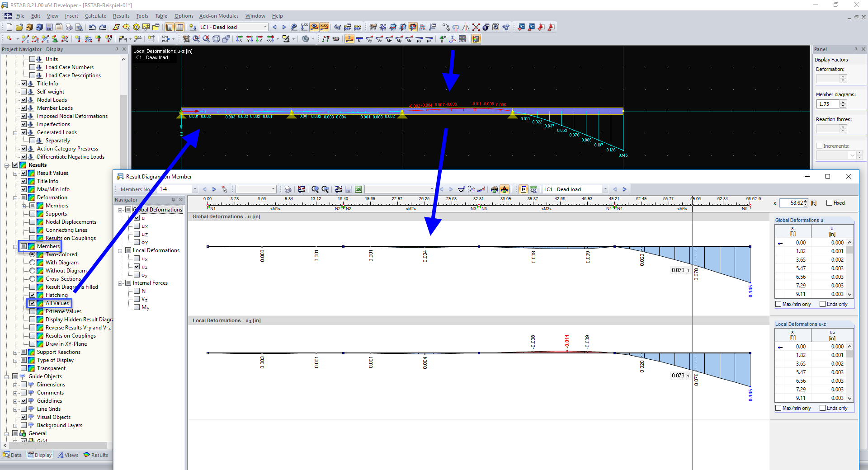Toggle the ux local deformation checkbox

[x=137, y=258]
